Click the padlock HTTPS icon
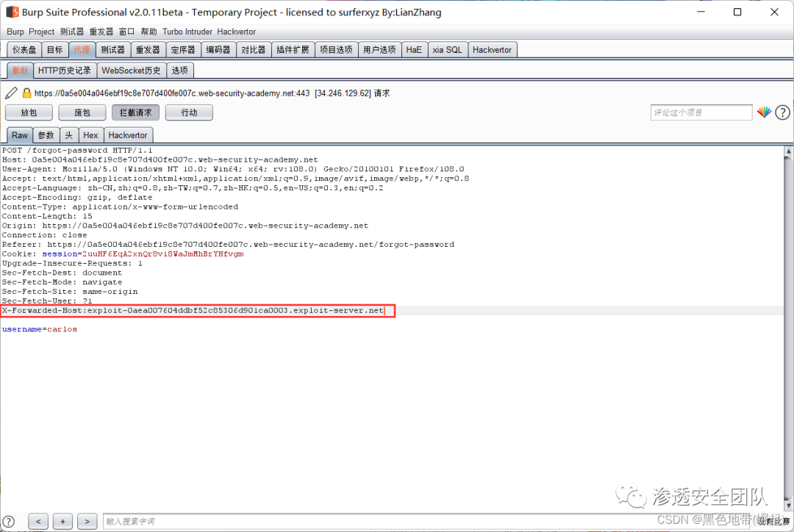Viewport: 794px width, 532px height. pos(26,93)
